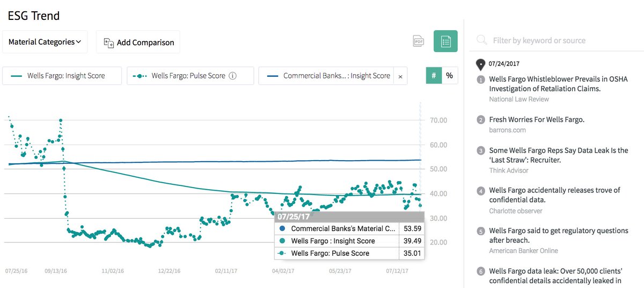This screenshot has width=644, height=288.
Task: Remove the Commercial Banks comparison with x
Action: pos(400,76)
